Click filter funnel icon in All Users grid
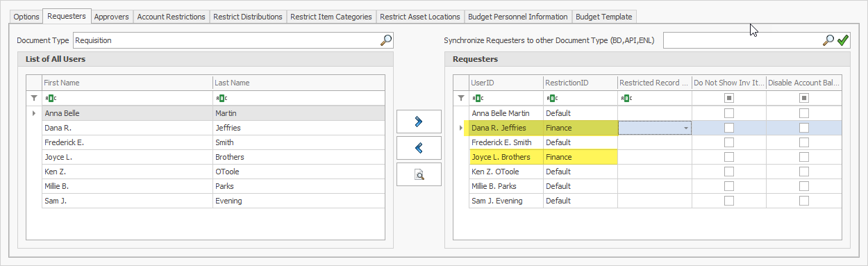 [34, 98]
